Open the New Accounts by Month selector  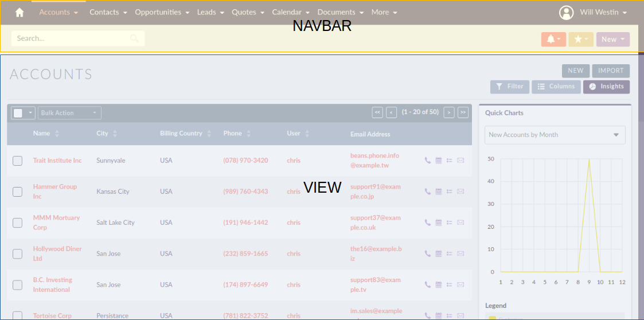coord(555,135)
